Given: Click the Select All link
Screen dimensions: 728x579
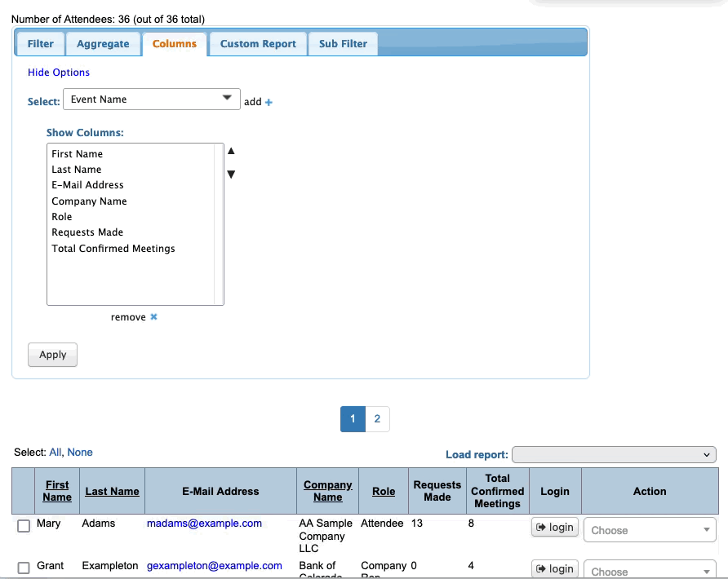Looking at the screenshot, I should pos(55,452).
